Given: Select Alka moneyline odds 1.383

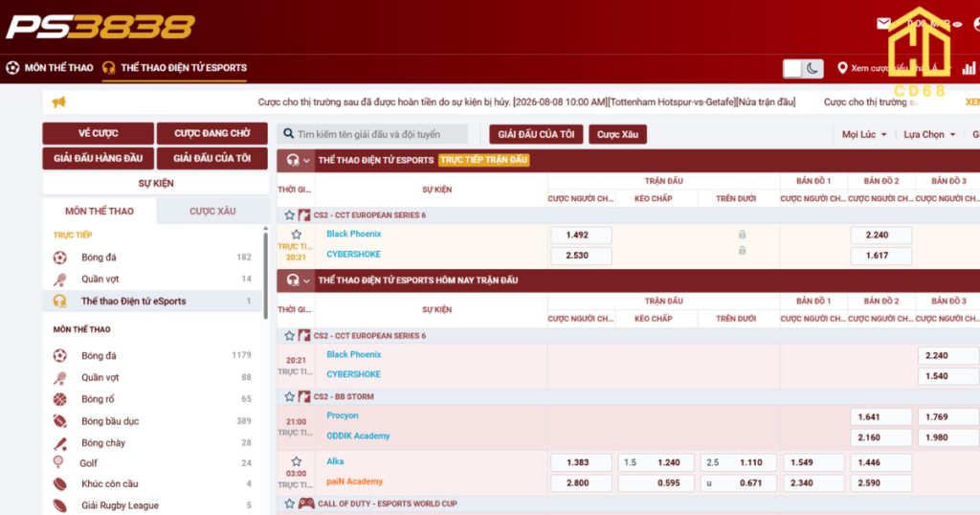Looking at the screenshot, I should coord(581,462).
